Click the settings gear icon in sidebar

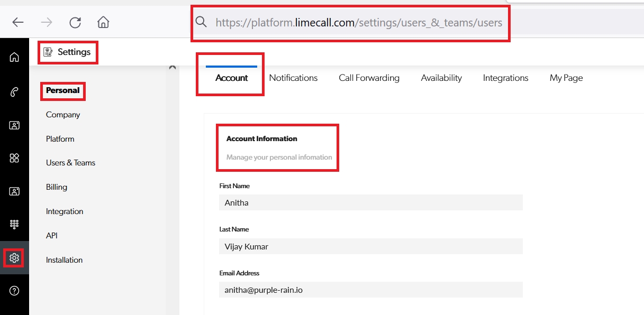pos(14,258)
